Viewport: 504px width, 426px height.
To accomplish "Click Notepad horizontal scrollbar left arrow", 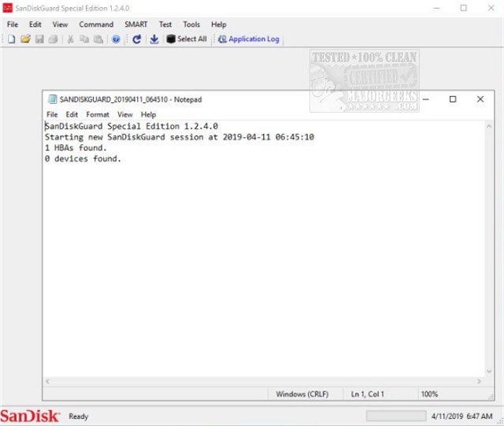I will 47,381.
